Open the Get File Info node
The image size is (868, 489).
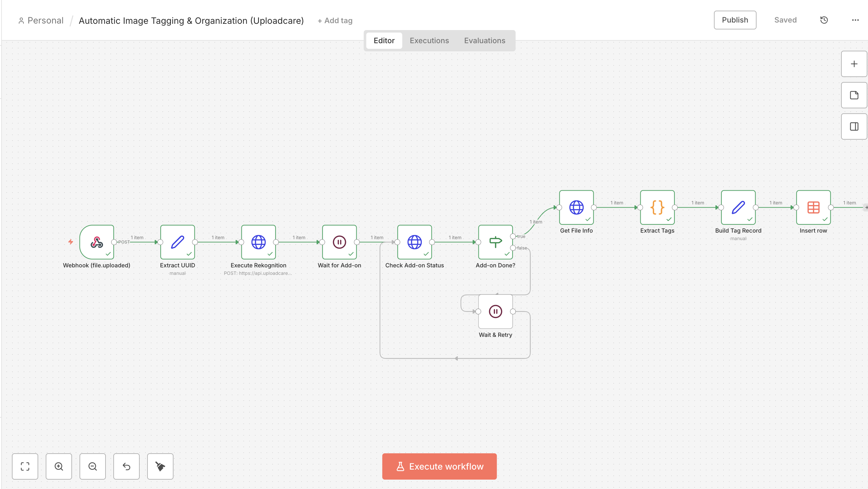click(576, 208)
